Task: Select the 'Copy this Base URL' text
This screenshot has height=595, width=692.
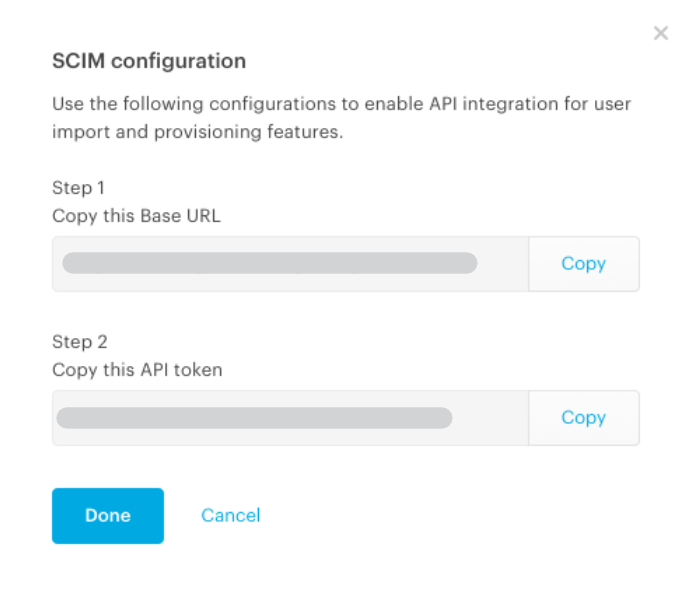Action: click(x=136, y=216)
